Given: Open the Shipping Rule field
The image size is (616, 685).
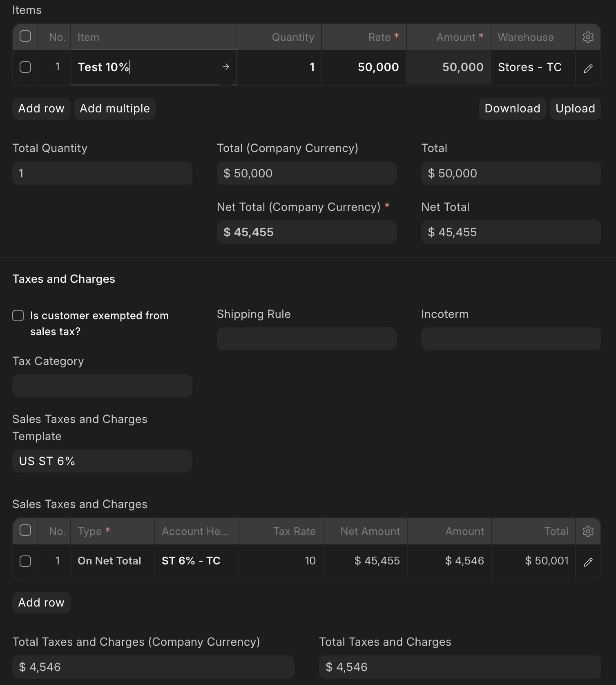Looking at the screenshot, I should [x=306, y=339].
